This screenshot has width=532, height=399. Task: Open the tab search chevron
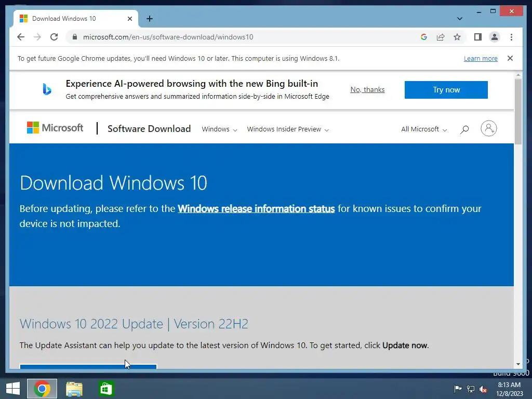(x=459, y=19)
